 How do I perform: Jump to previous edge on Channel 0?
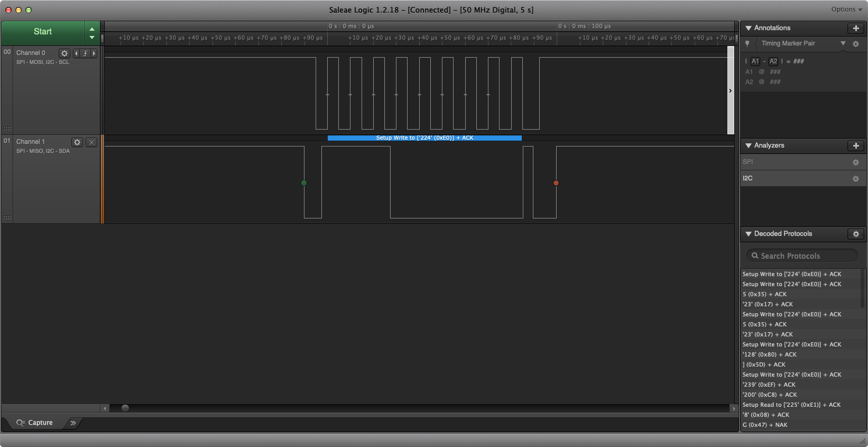[x=76, y=53]
